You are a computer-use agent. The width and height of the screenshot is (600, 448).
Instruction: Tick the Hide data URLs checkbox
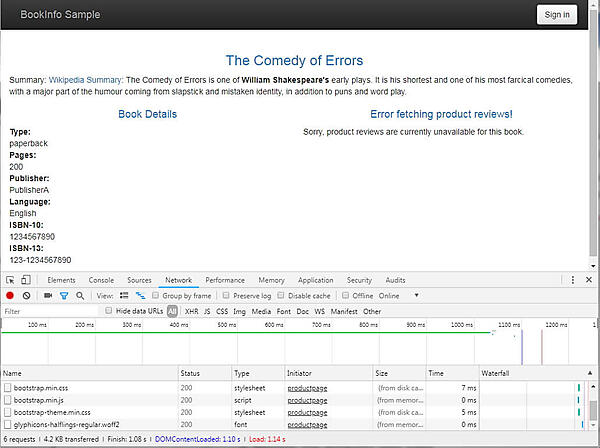(x=109, y=311)
